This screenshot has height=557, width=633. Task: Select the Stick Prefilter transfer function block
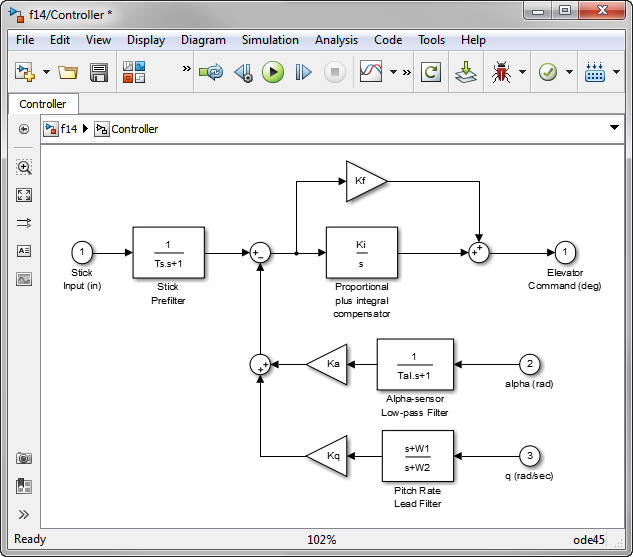point(168,252)
